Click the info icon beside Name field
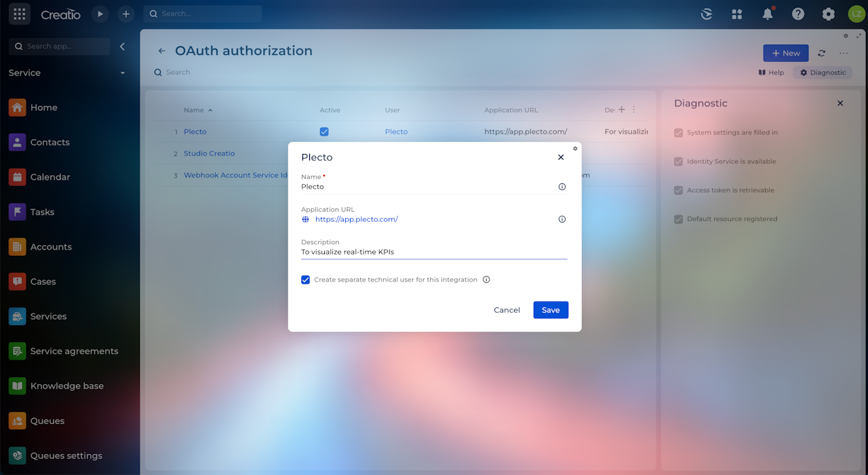The width and height of the screenshot is (868, 475). (x=562, y=187)
